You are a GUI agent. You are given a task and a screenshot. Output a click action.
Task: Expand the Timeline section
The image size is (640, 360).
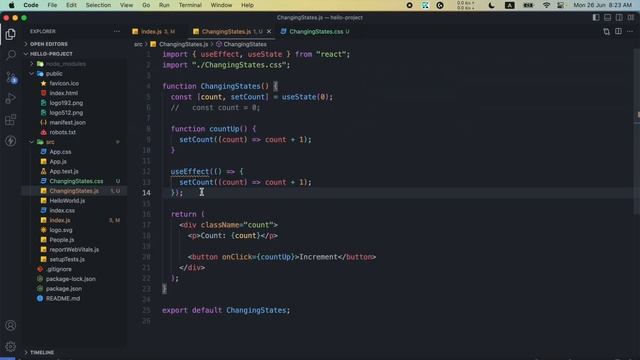(x=42, y=352)
